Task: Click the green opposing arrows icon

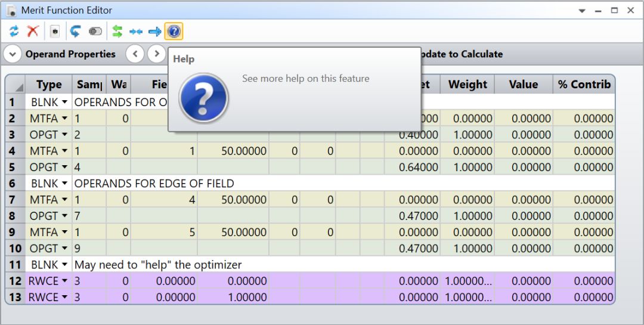Action: click(x=117, y=31)
